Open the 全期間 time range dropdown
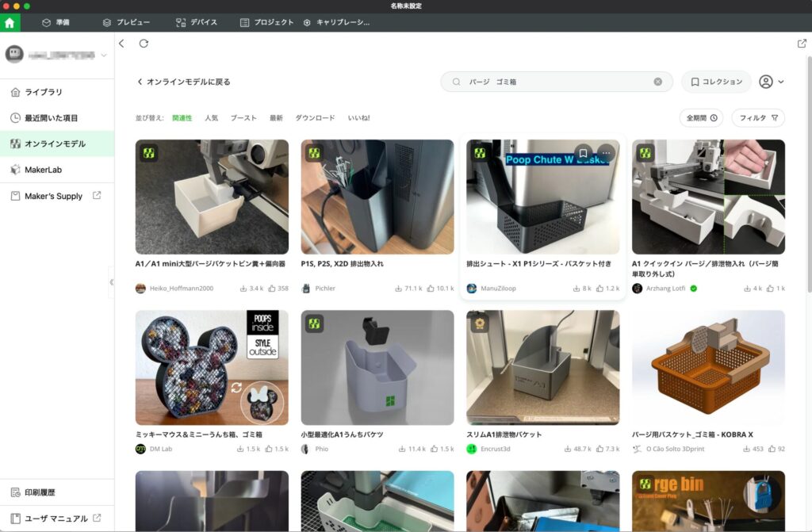This screenshot has width=812, height=532. [x=702, y=118]
